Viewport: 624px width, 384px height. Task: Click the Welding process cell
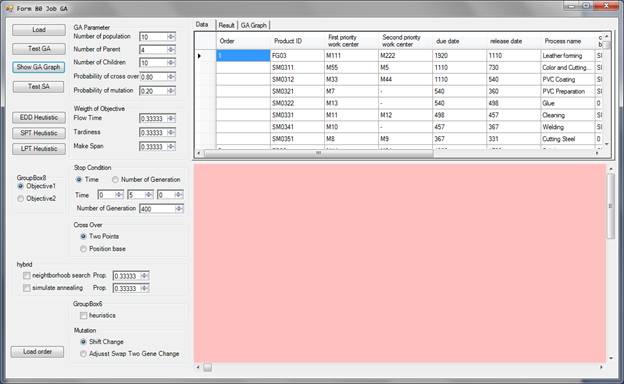tap(568, 127)
